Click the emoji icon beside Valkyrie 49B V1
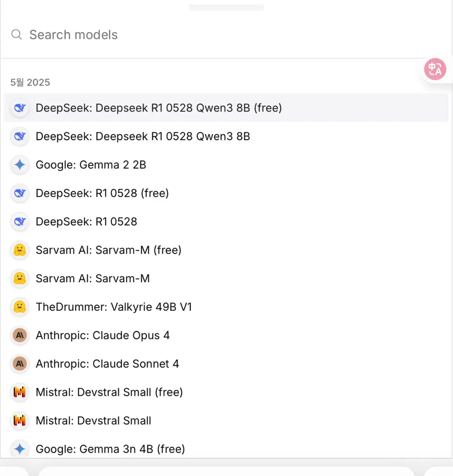The height and width of the screenshot is (476, 453). tap(20, 307)
